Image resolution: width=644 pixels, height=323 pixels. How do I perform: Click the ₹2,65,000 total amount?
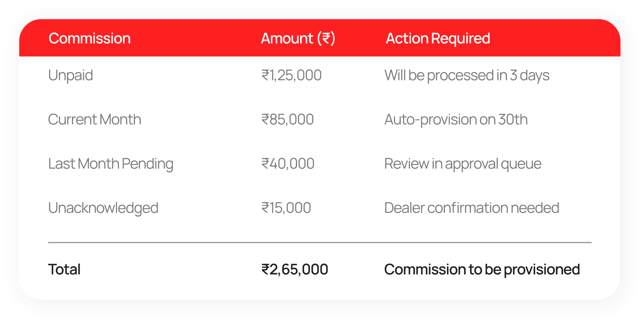pos(295,269)
